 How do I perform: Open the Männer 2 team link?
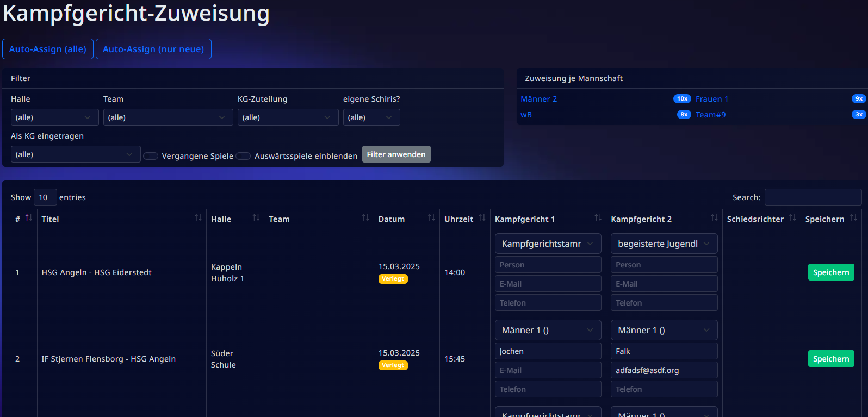click(538, 99)
